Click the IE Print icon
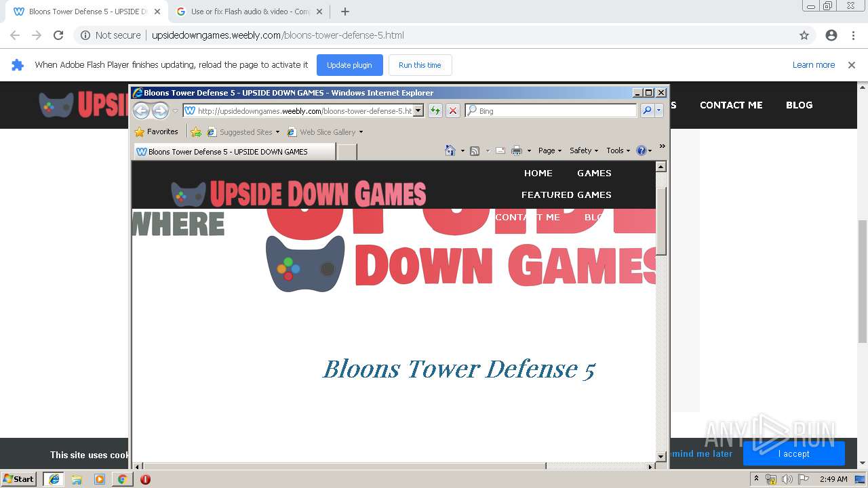The image size is (868, 488). point(517,150)
